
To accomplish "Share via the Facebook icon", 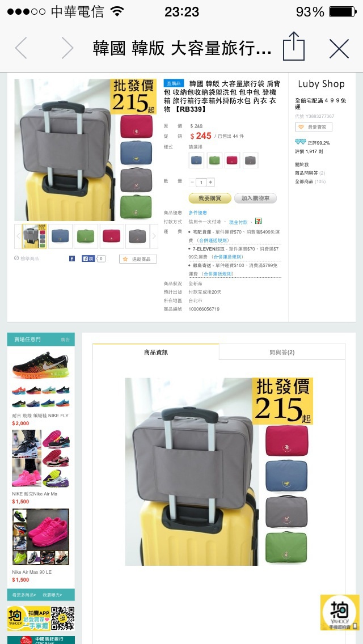I will click(72, 259).
